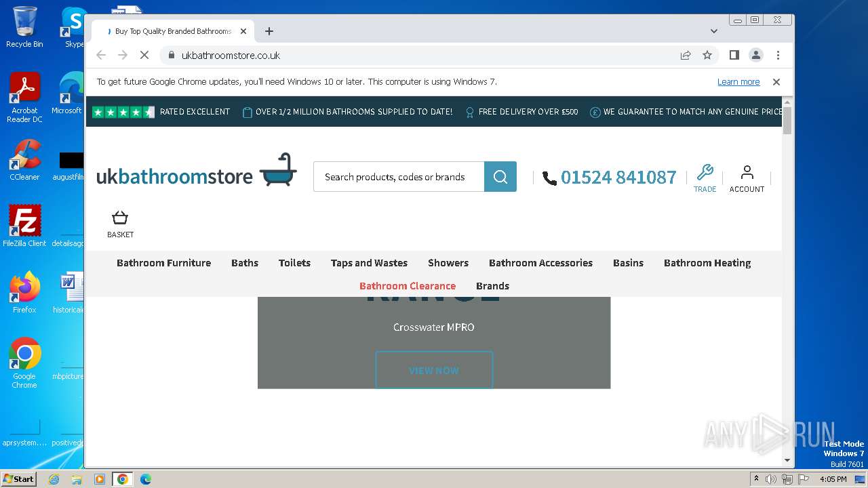Open a new Chrome tab
This screenshot has height=488, width=868.
tap(269, 31)
